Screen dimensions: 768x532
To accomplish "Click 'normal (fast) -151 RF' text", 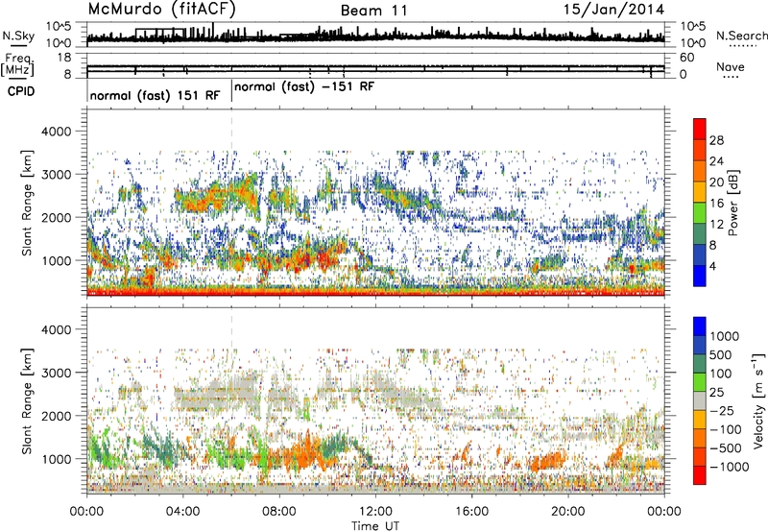I will click(304, 86).
